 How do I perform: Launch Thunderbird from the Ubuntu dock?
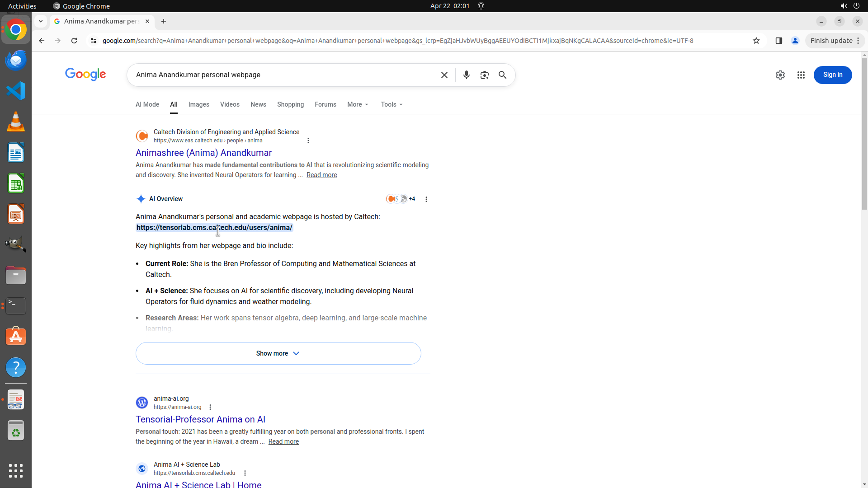16,60
